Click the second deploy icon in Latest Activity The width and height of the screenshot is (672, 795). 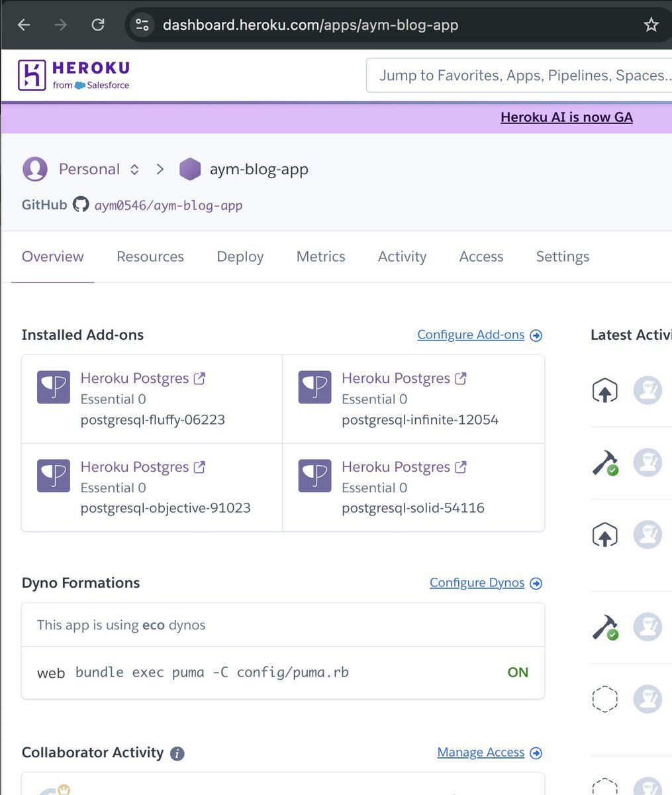coord(604,535)
